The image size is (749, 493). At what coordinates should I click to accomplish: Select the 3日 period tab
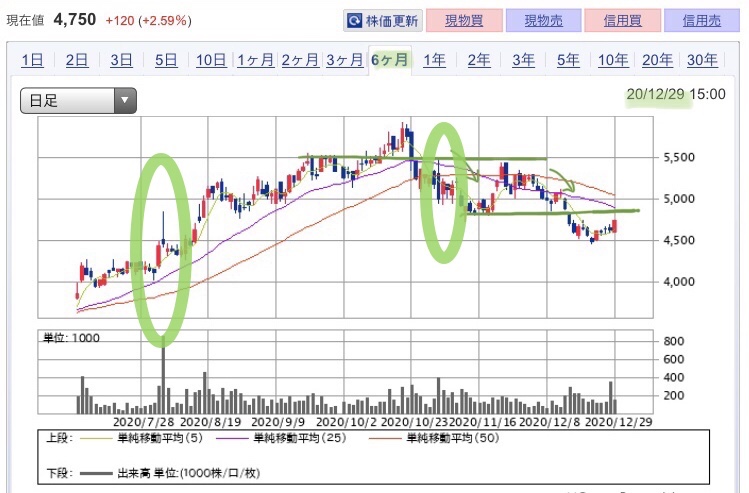[121, 60]
